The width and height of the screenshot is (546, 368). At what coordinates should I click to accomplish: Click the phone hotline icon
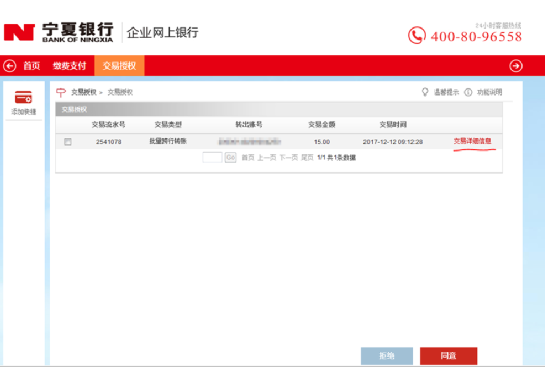pyautogui.click(x=416, y=35)
